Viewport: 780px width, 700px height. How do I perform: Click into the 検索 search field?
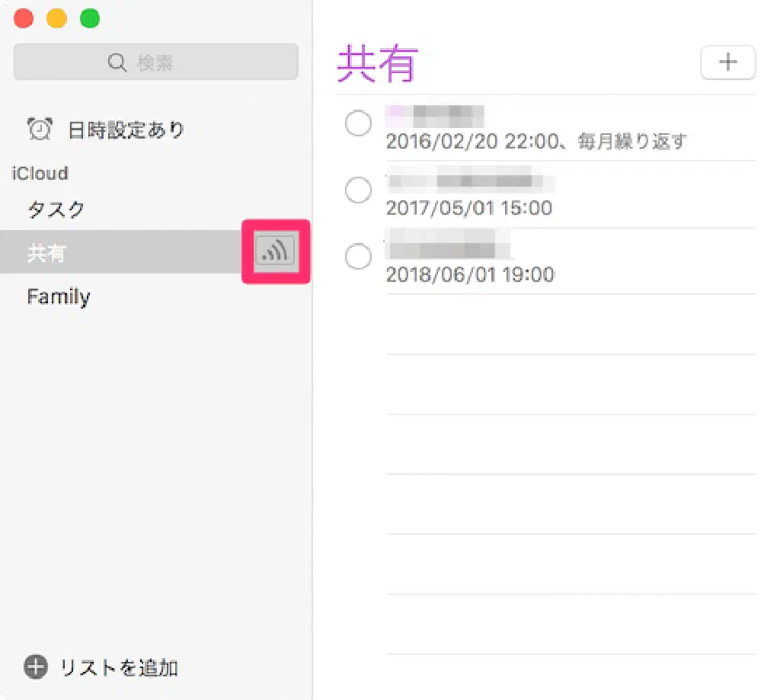click(x=156, y=62)
